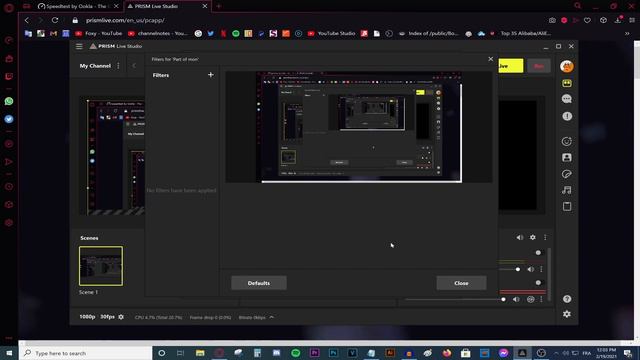Viewport: 640px width, 360px height.
Task: Open Twitter bookmark icon
Action: point(211,33)
